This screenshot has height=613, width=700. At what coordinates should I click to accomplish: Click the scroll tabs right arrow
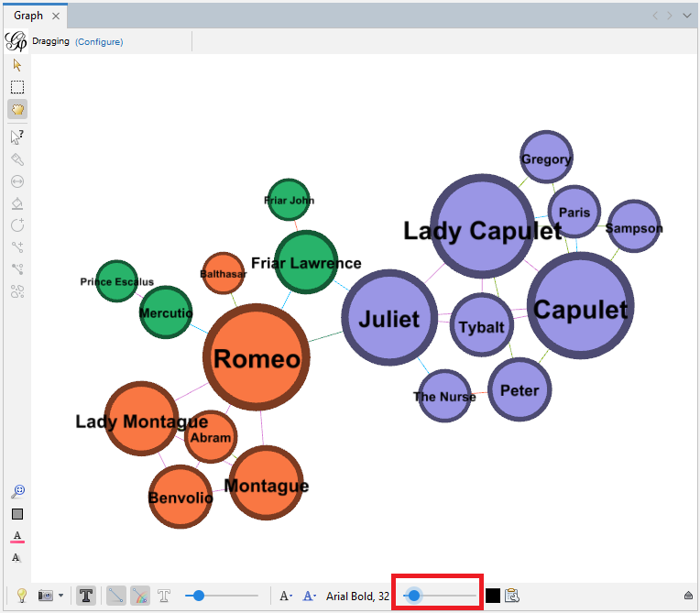pos(669,16)
